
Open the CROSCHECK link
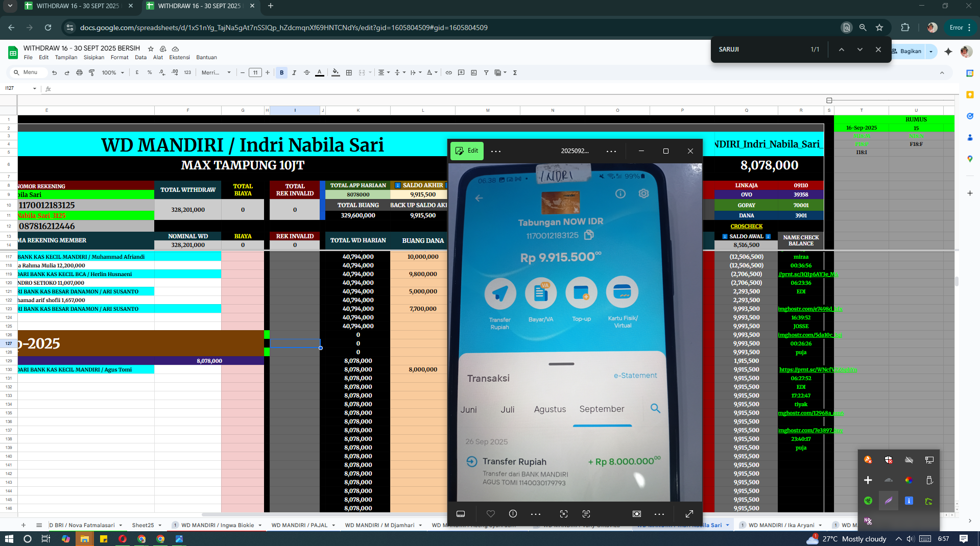[746, 226]
